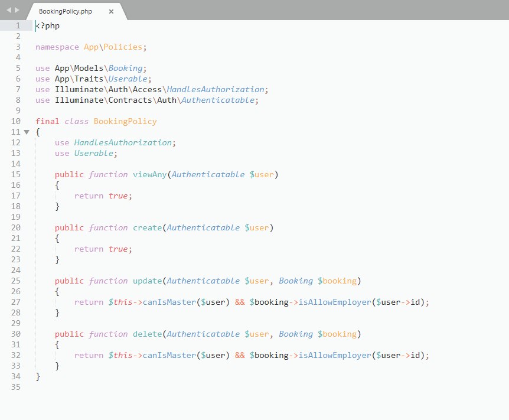Click the 'return' keyword on line 22

coord(89,249)
